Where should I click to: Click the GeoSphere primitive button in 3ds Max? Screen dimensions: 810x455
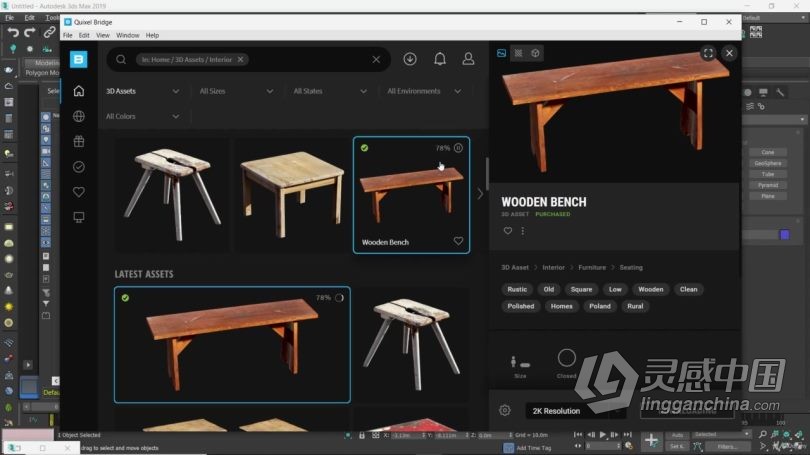click(x=768, y=163)
